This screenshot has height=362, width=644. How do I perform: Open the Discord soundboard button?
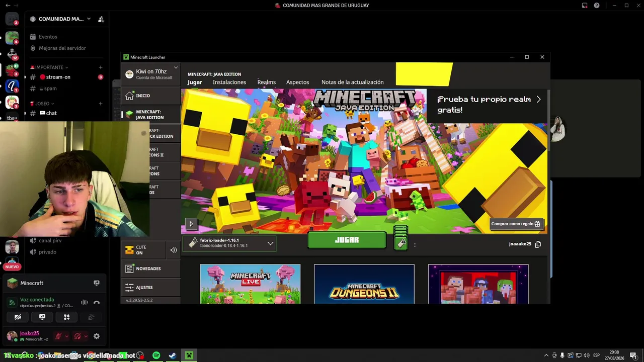(91, 317)
